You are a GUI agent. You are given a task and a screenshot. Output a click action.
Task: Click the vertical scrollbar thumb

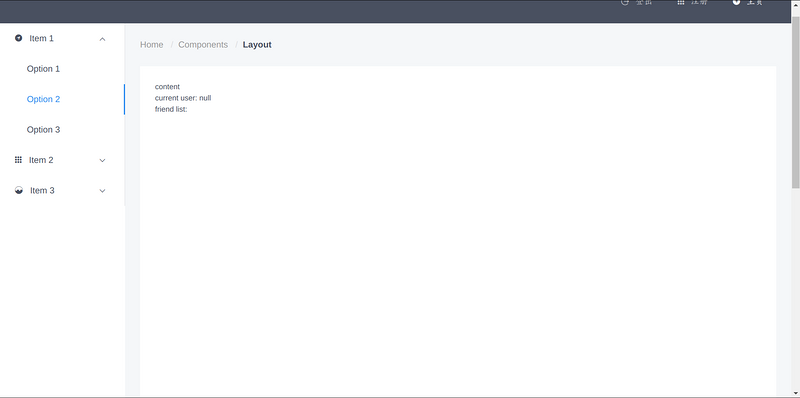tap(795, 102)
